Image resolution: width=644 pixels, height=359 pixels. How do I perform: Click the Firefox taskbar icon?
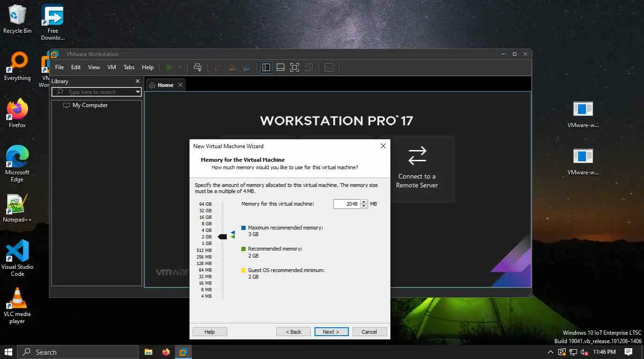tap(166, 352)
